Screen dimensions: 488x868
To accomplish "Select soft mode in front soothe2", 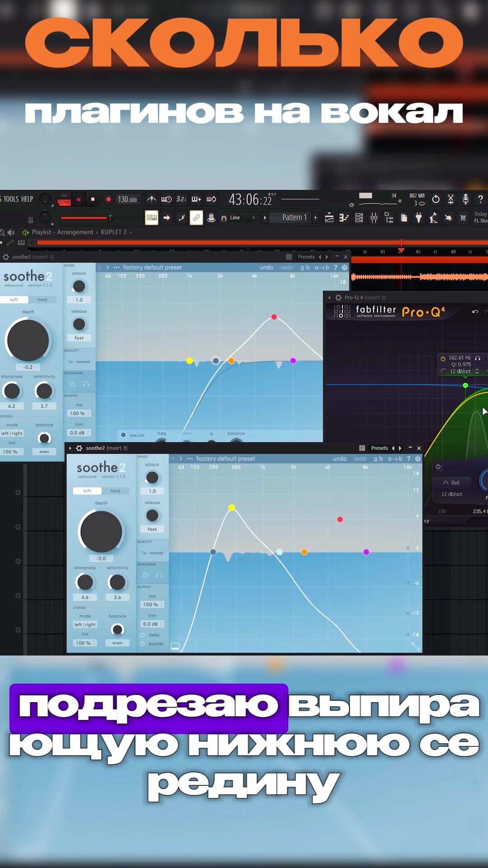I will 87,491.
